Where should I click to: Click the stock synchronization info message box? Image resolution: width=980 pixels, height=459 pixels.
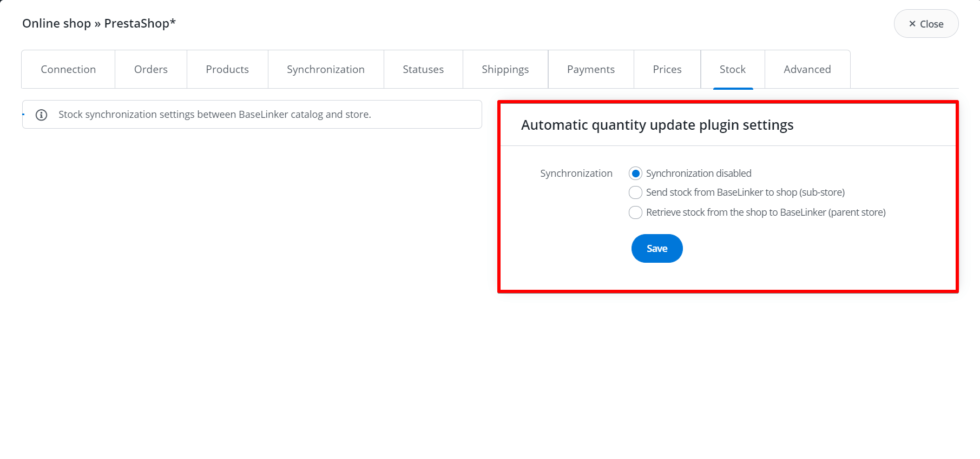(252, 115)
